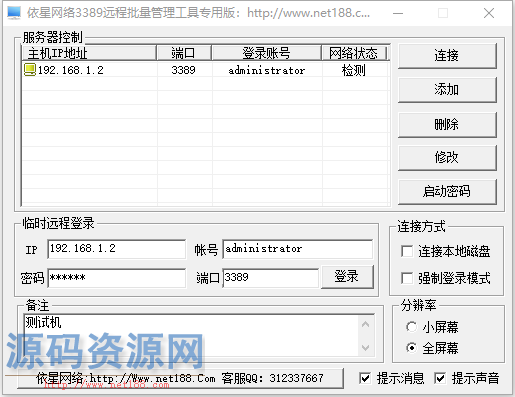Open the 依星网络 website link button

[x=180, y=378]
